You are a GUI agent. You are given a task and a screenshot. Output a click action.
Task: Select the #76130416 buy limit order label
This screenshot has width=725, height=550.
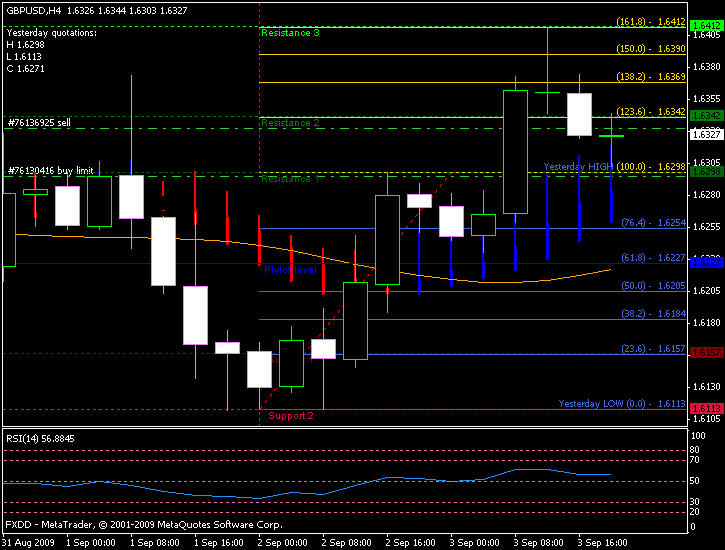[45, 171]
